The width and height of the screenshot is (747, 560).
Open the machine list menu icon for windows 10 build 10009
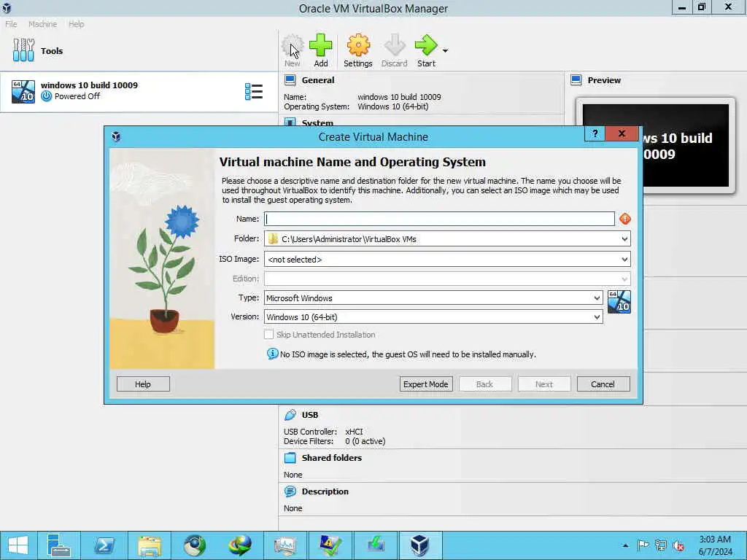(x=253, y=91)
